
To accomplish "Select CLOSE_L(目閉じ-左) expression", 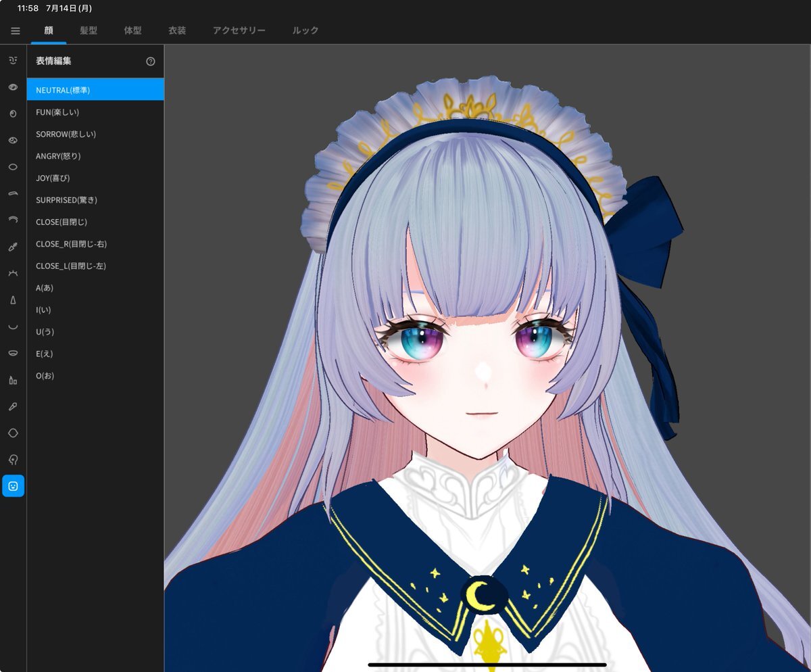I will 95,266.
